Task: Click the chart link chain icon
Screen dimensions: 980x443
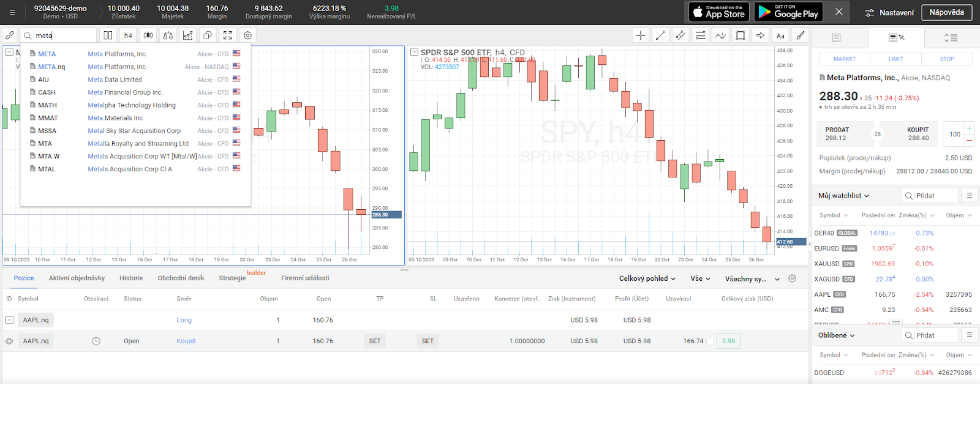Action: tap(10, 35)
